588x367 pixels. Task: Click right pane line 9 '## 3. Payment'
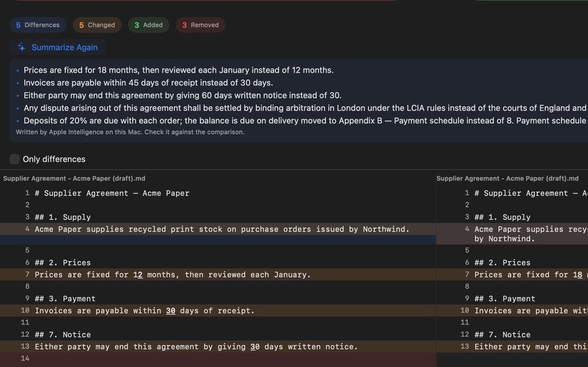click(505, 298)
